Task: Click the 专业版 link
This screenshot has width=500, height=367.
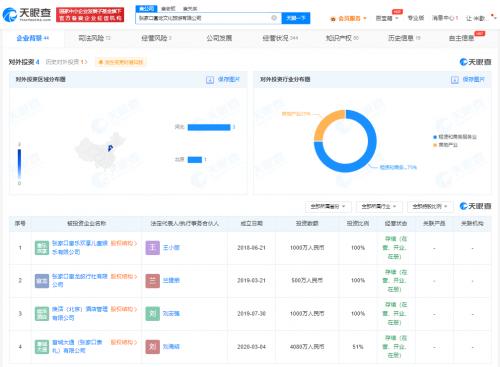Action: click(x=416, y=18)
